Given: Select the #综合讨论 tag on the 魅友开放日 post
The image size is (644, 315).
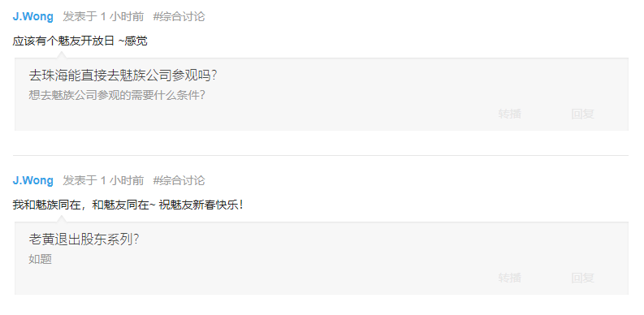Looking at the screenshot, I should tap(179, 17).
